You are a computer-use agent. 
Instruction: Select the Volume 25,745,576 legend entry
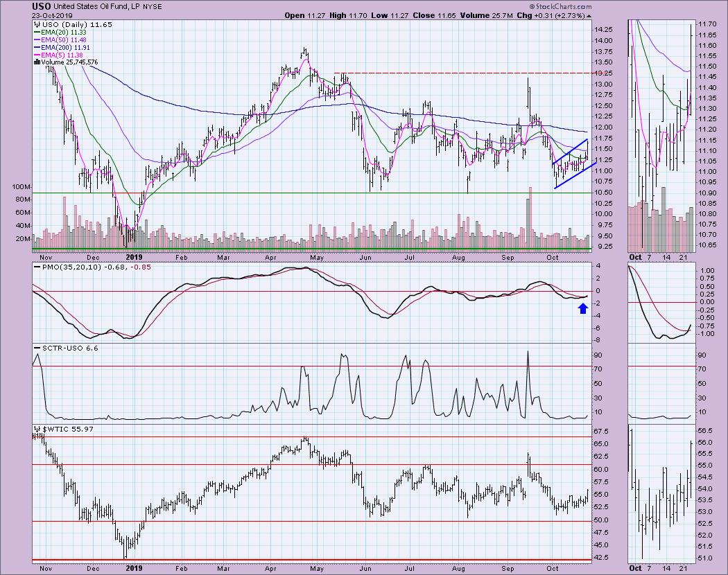(66, 62)
